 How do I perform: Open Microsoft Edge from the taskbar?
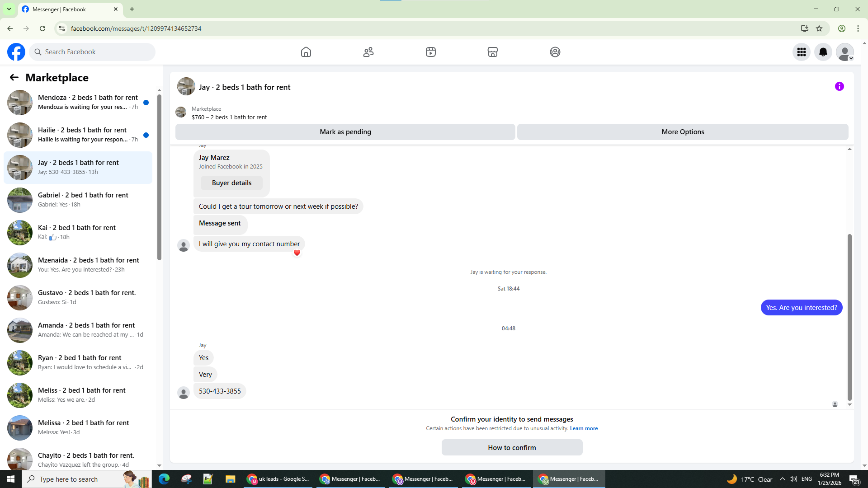point(164,479)
